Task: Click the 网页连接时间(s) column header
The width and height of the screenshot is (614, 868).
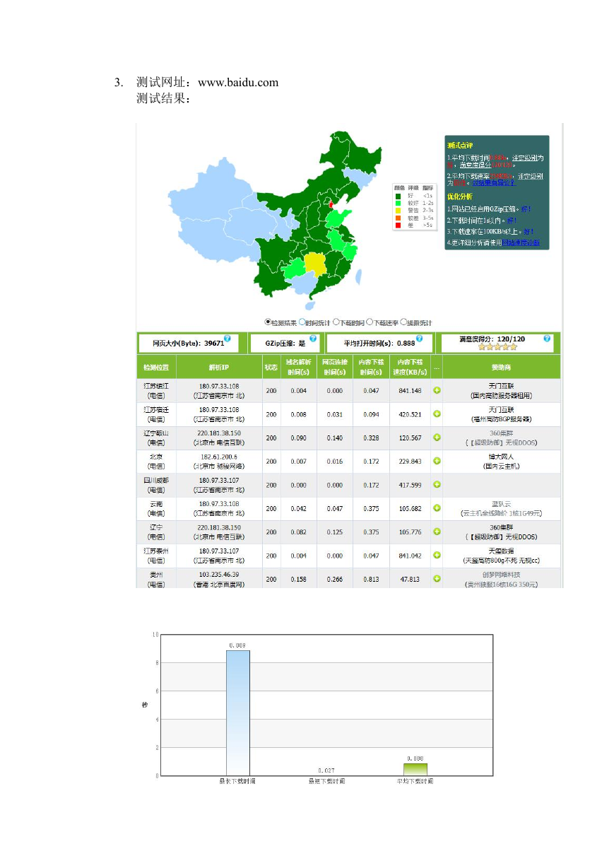Action: [335, 368]
